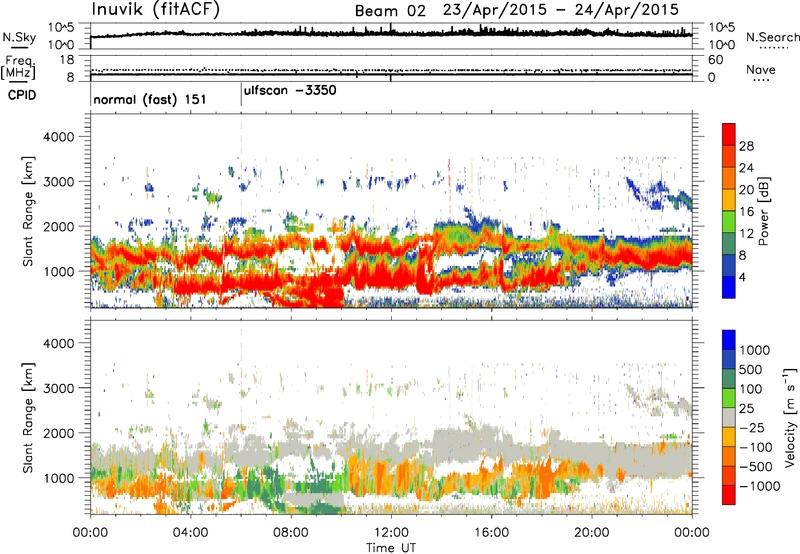Select the 'ulfscan -3350' CPID entry
Viewport: 800px width, 554px height.
[x=290, y=91]
